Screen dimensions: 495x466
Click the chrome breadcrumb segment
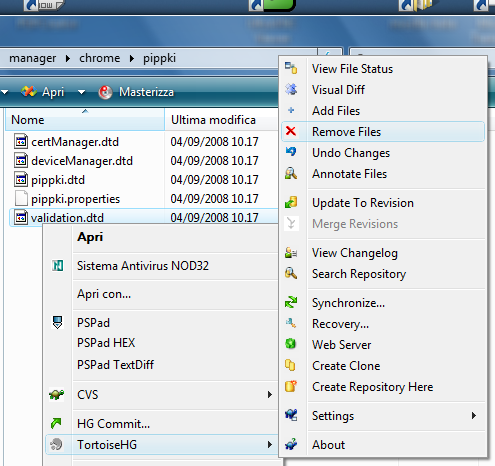(x=99, y=58)
